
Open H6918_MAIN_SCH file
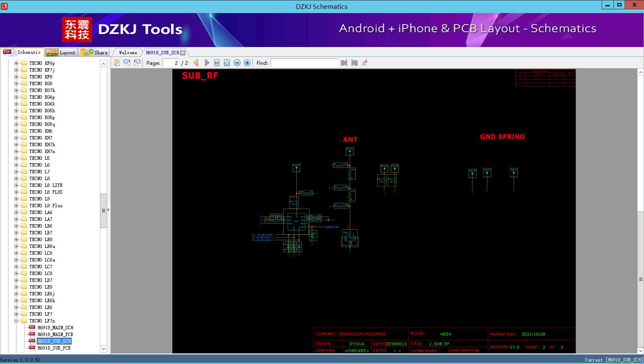(x=55, y=328)
